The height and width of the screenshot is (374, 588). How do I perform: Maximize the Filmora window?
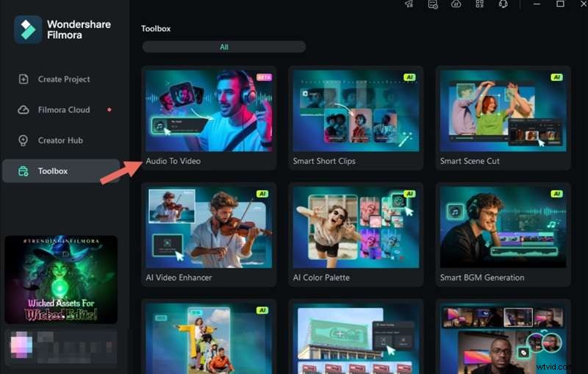tap(560, 4)
